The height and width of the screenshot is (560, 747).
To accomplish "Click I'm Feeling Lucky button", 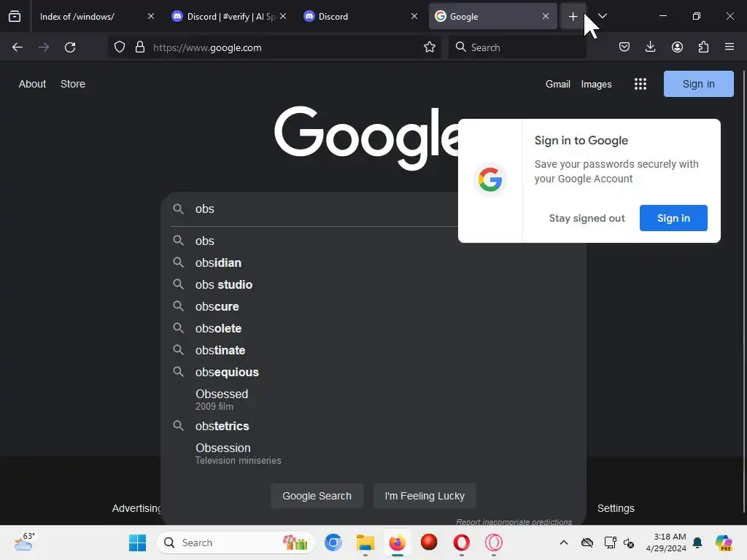I will pyautogui.click(x=425, y=496).
